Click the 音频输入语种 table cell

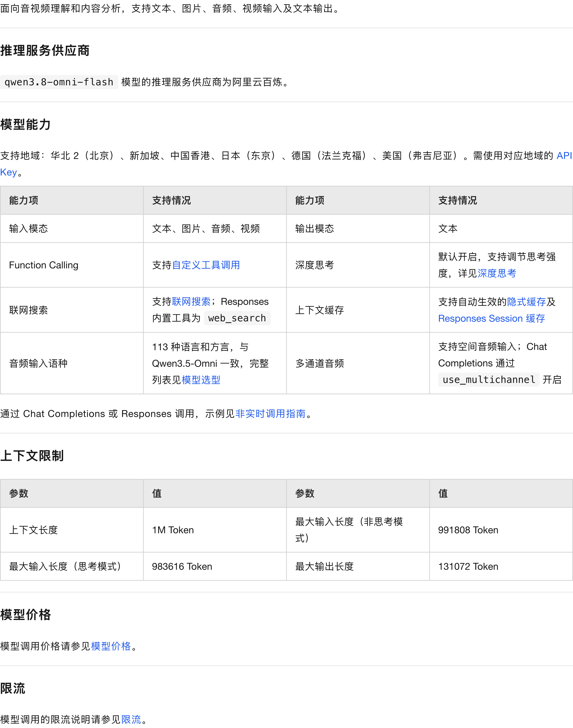(x=72, y=363)
